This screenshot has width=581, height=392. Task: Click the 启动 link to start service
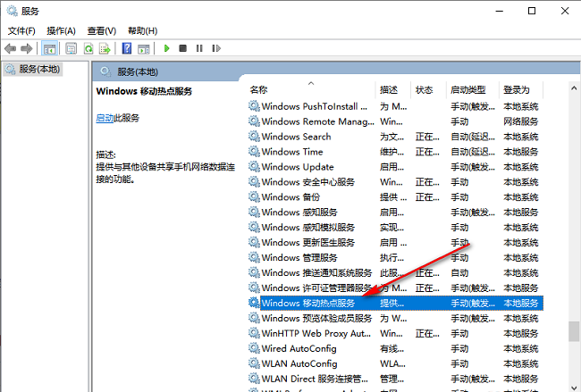click(105, 118)
